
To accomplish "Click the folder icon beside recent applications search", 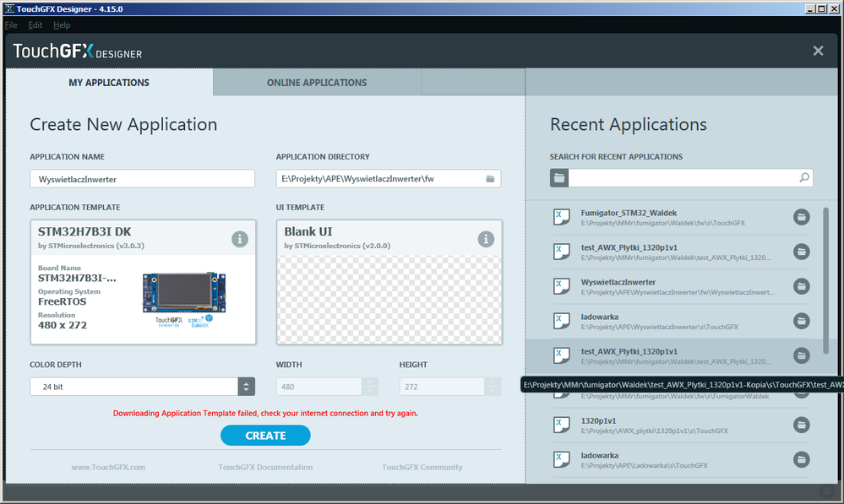I will [x=559, y=178].
